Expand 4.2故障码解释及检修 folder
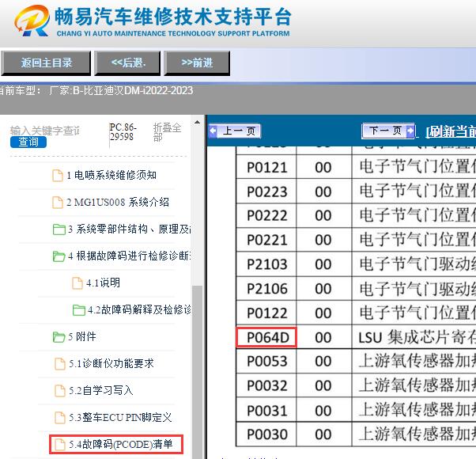This screenshot has width=476, height=459. (139, 310)
